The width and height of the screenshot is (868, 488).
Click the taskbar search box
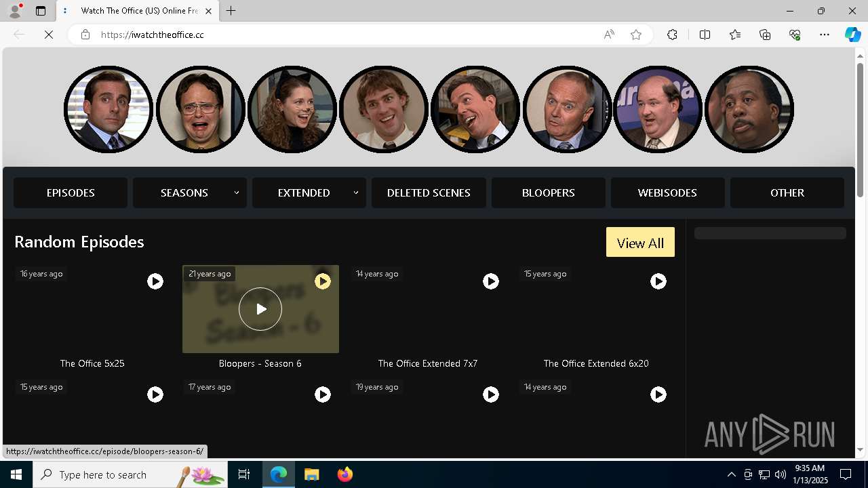[x=130, y=474]
